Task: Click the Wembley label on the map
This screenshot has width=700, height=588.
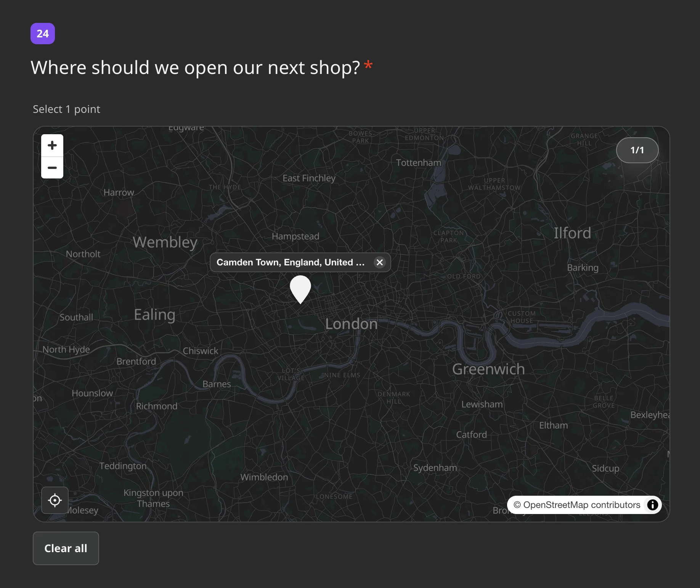Action: [x=165, y=243]
